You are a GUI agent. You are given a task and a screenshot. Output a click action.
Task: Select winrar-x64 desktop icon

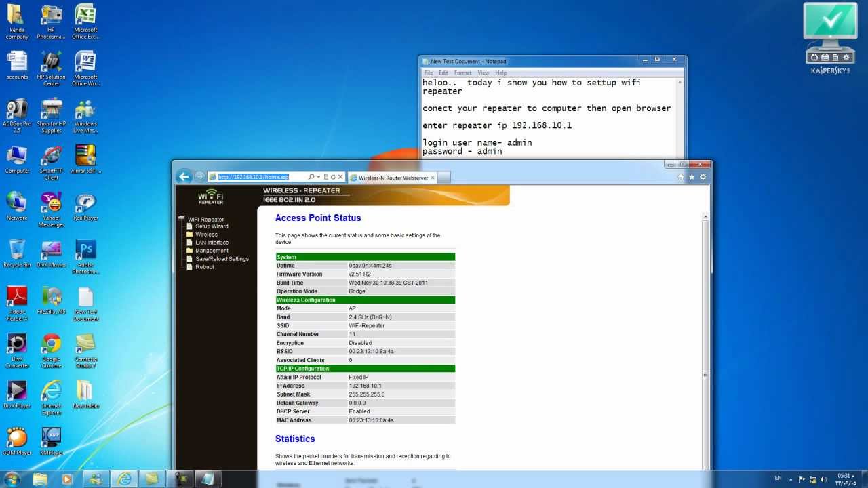point(85,160)
